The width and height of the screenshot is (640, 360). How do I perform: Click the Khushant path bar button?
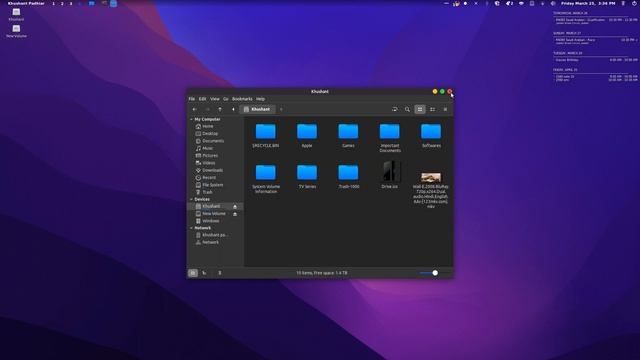pos(257,109)
